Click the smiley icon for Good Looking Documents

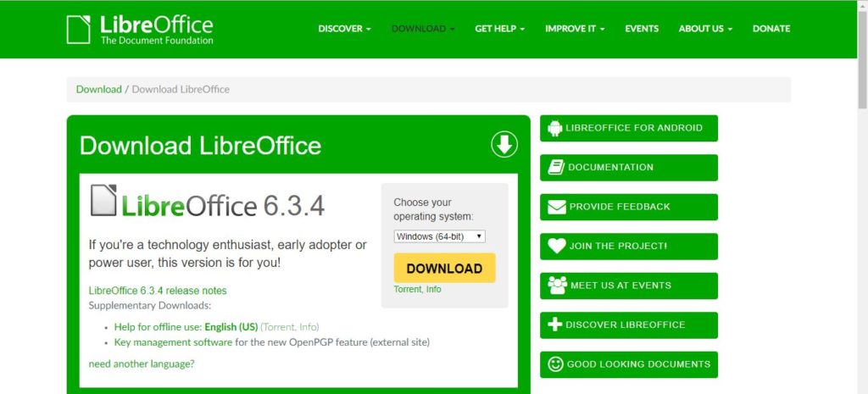(555, 364)
